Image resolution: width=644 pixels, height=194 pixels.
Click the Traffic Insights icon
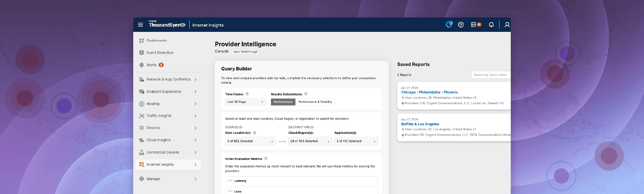click(142, 116)
